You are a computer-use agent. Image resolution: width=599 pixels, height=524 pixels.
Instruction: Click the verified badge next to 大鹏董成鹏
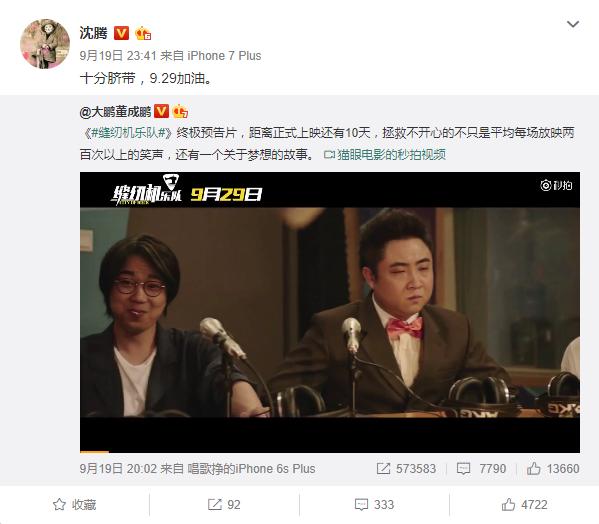[x=161, y=112]
